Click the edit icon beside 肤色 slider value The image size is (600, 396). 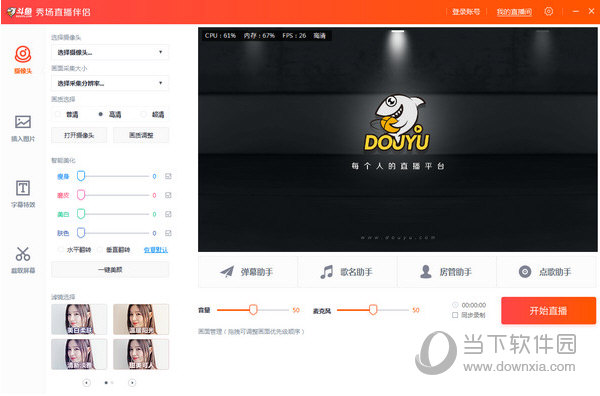[168, 233]
